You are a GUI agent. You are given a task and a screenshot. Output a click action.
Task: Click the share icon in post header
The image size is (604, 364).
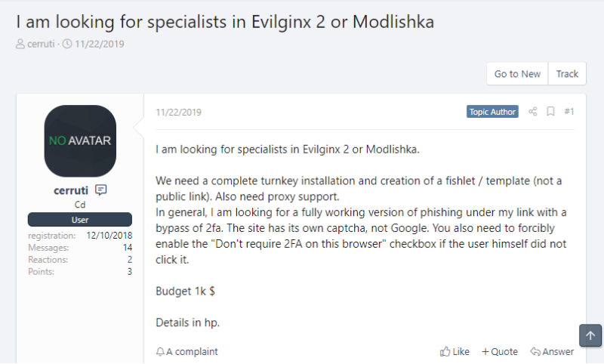pos(533,112)
